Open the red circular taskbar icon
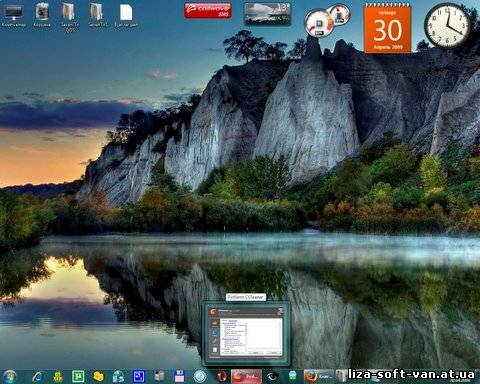 pos(221,377)
